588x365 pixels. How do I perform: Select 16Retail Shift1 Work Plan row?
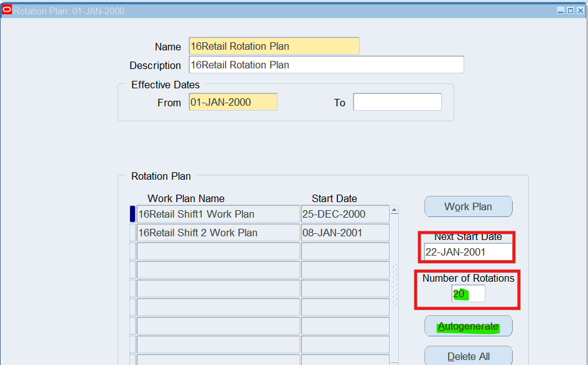pos(218,214)
